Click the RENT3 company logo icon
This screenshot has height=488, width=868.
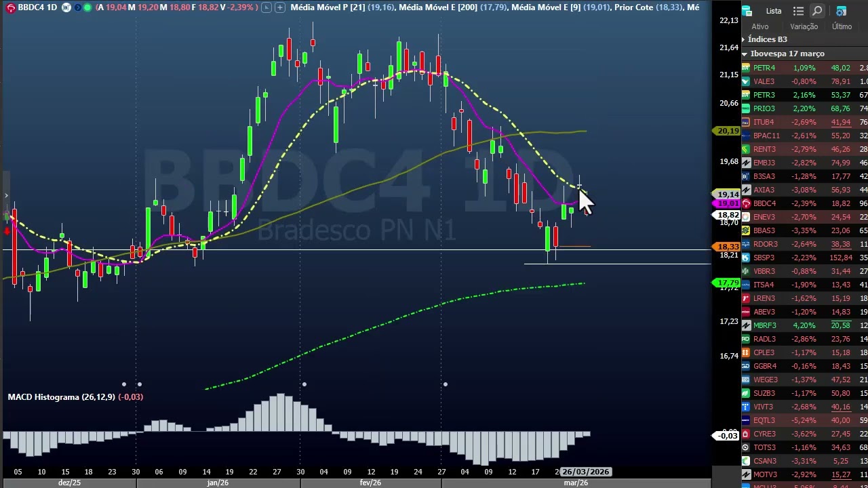click(746, 149)
